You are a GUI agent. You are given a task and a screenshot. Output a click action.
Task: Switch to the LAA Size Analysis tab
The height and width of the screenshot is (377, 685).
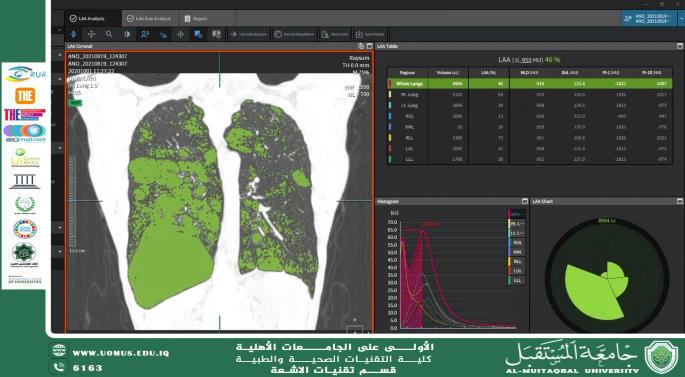[x=149, y=18]
